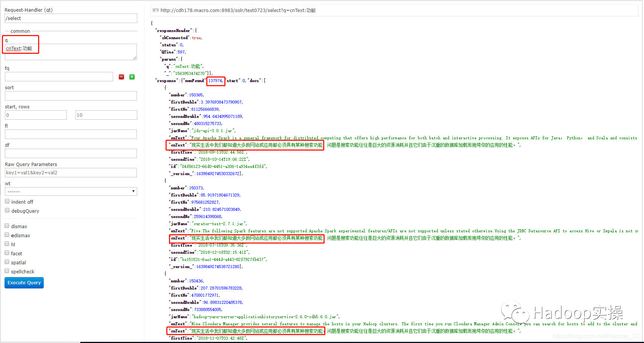Click the q query text area
The height and width of the screenshot is (343, 644).
click(x=71, y=52)
